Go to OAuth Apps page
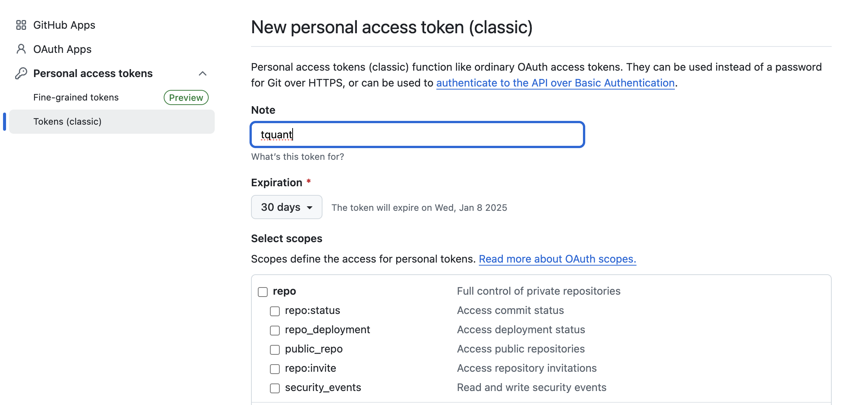This screenshot has width=868, height=405. [62, 49]
